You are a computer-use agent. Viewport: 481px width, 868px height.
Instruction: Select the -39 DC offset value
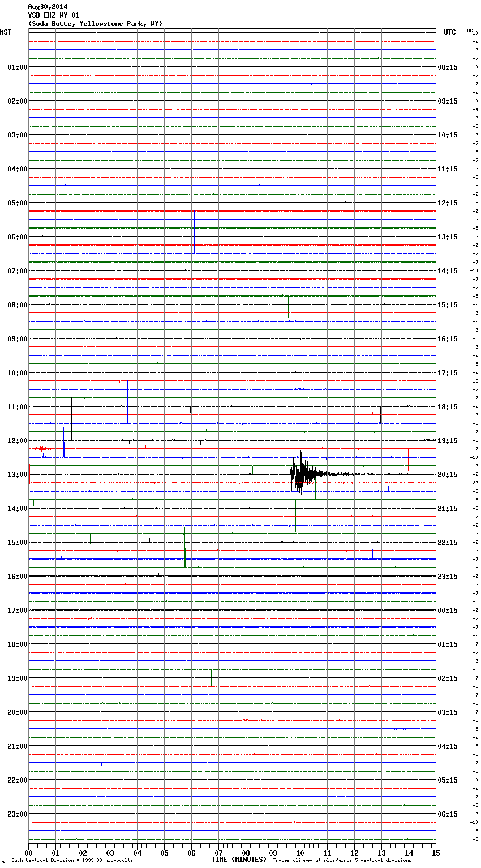click(475, 483)
